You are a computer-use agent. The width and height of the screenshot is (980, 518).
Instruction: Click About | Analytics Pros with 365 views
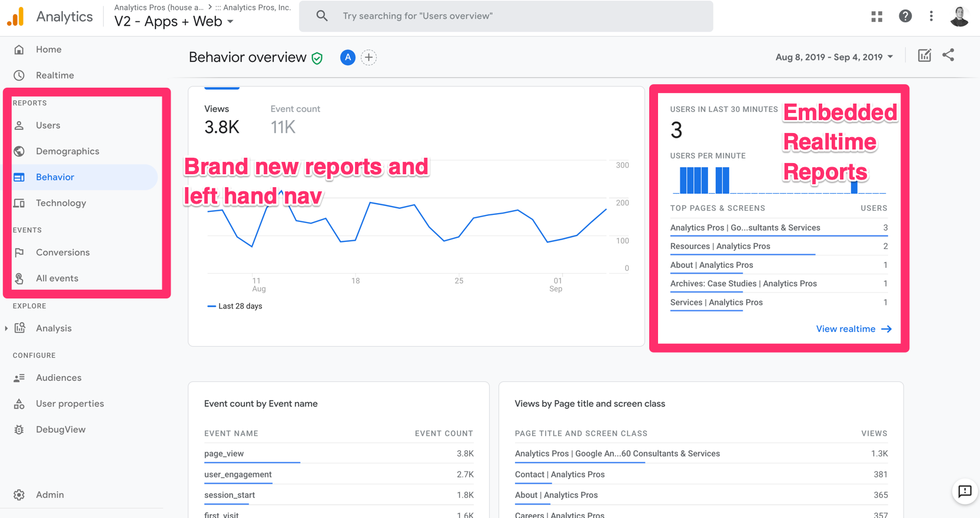(x=556, y=495)
